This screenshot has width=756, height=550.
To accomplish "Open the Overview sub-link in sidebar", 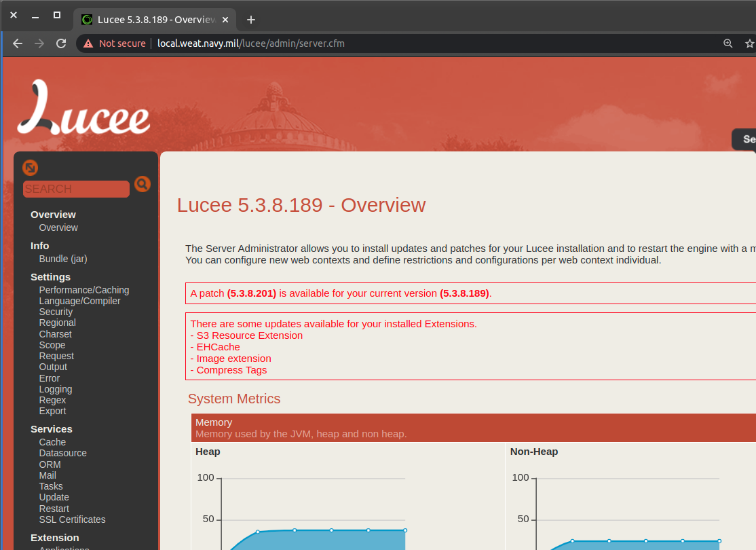I will (x=58, y=227).
